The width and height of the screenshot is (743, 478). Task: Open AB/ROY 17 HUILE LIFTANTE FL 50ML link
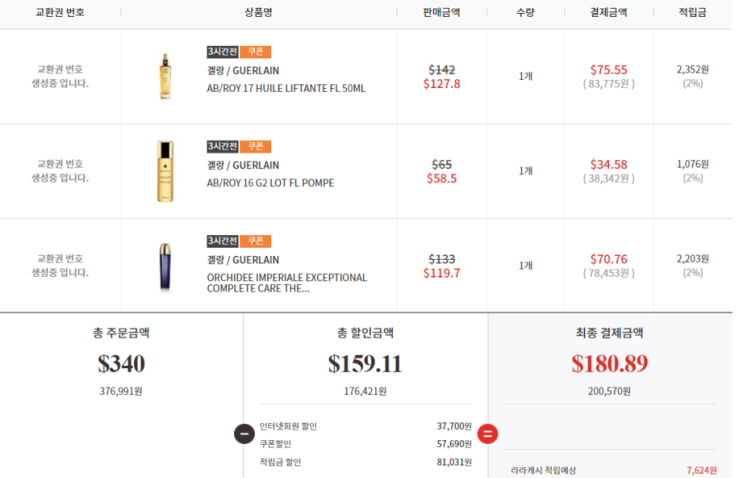coord(286,88)
